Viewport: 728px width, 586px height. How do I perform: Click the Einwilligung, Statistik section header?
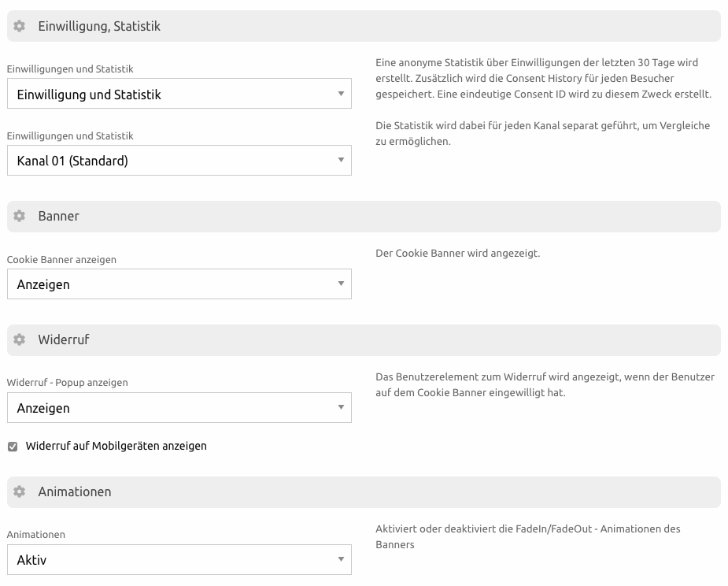tap(364, 26)
